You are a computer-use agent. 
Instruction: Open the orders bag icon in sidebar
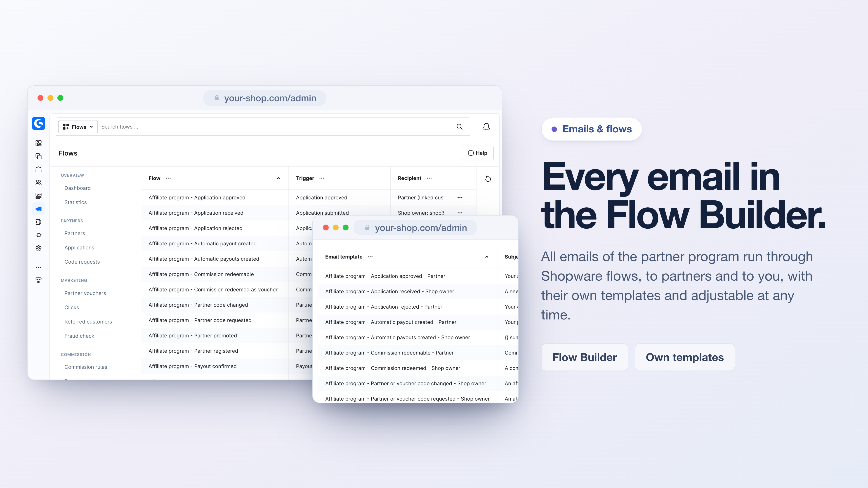(38, 169)
